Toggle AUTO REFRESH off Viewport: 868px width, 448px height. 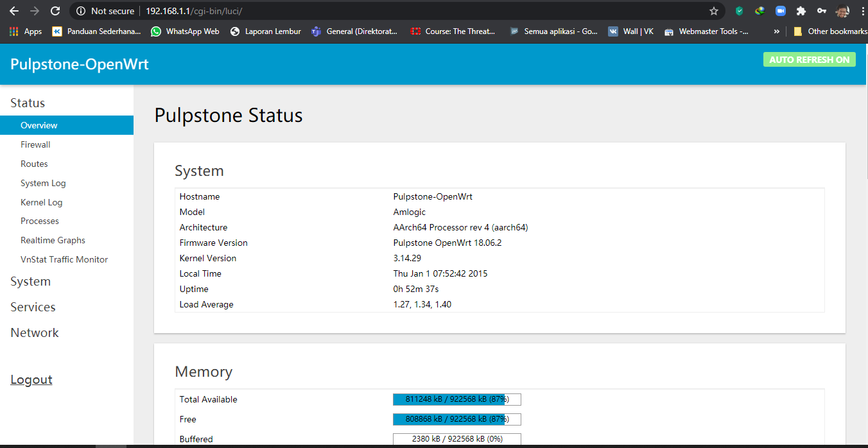[810, 59]
